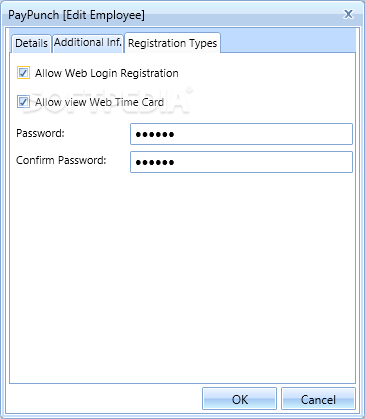Discard changes with the Cancel button
The image size is (365, 419).
pos(318,399)
